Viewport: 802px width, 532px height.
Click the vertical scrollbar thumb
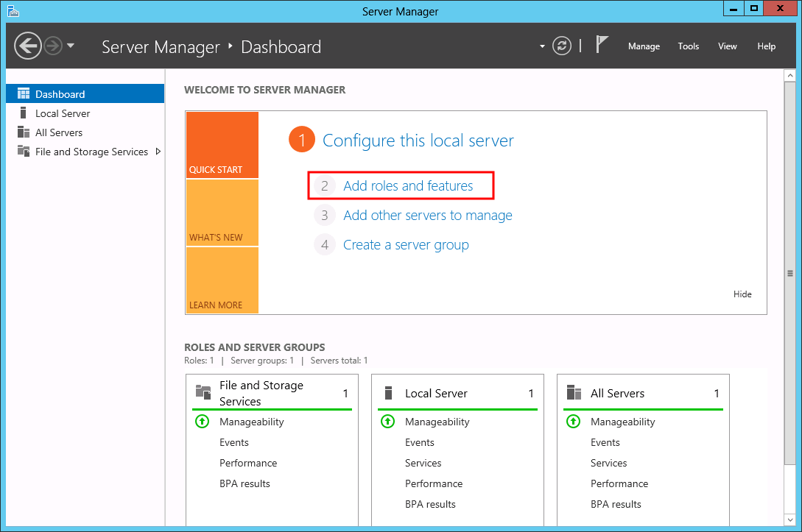point(789,274)
